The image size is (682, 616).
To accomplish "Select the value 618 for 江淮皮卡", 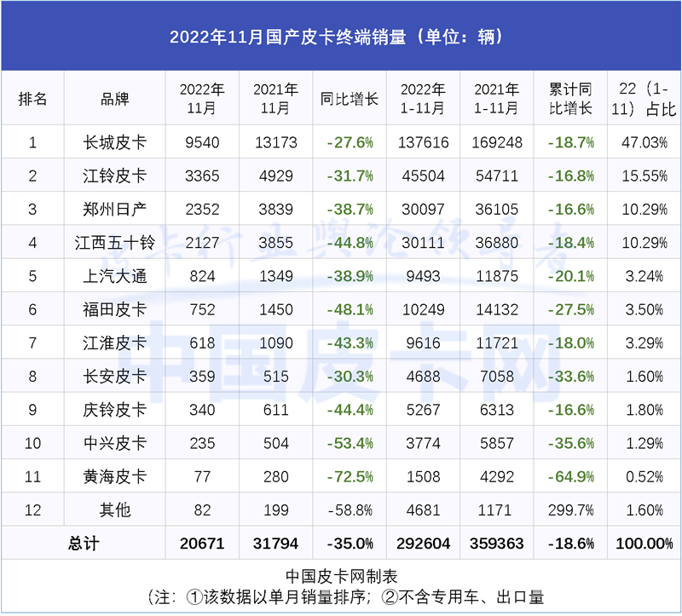I will coord(202,343).
